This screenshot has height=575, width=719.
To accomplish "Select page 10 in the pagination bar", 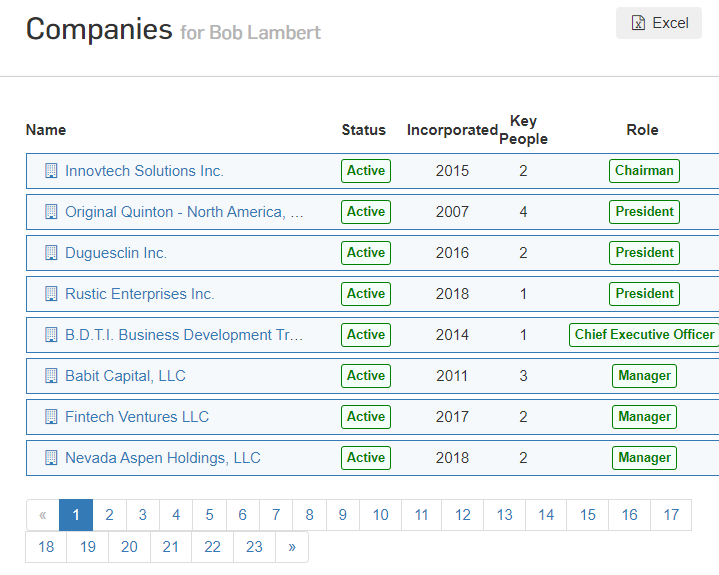I will (381, 515).
